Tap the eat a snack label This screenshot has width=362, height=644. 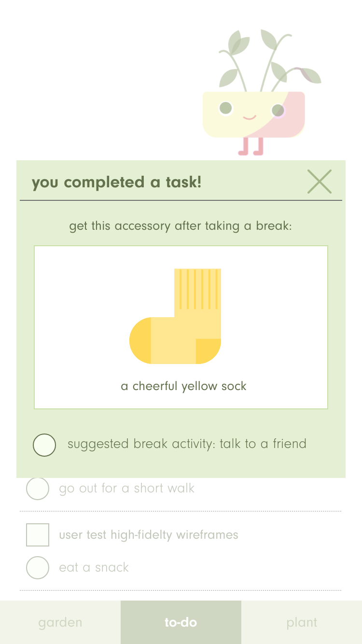click(x=94, y=567)
